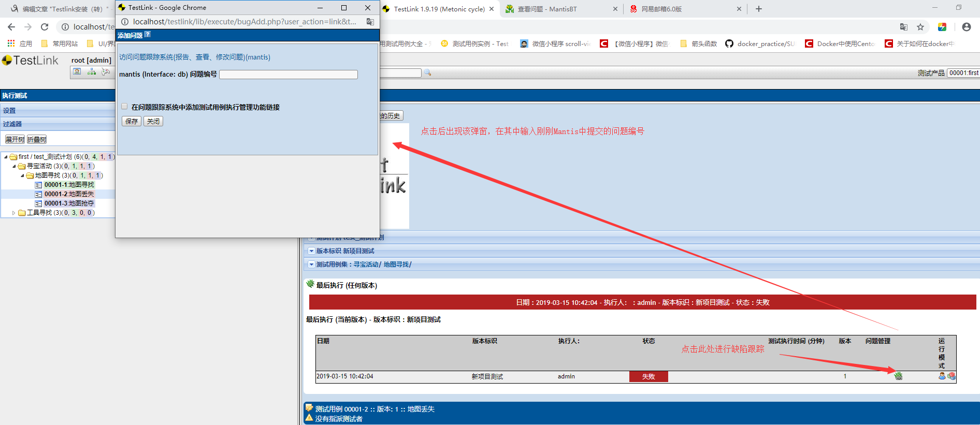Reload the page with the refresh icon

click(45, 27)
